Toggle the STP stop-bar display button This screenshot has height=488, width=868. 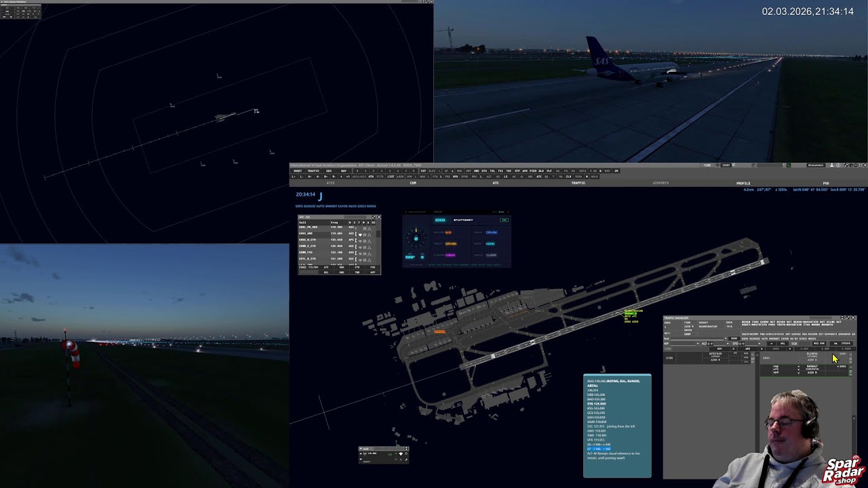coord(517,171)
